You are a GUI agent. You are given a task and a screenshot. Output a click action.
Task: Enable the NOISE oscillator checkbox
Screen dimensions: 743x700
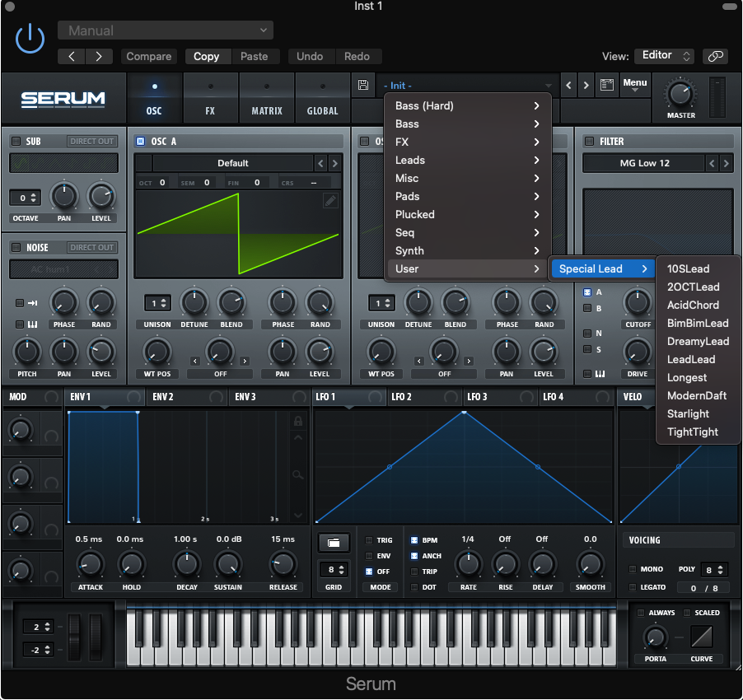coord(16,247)
